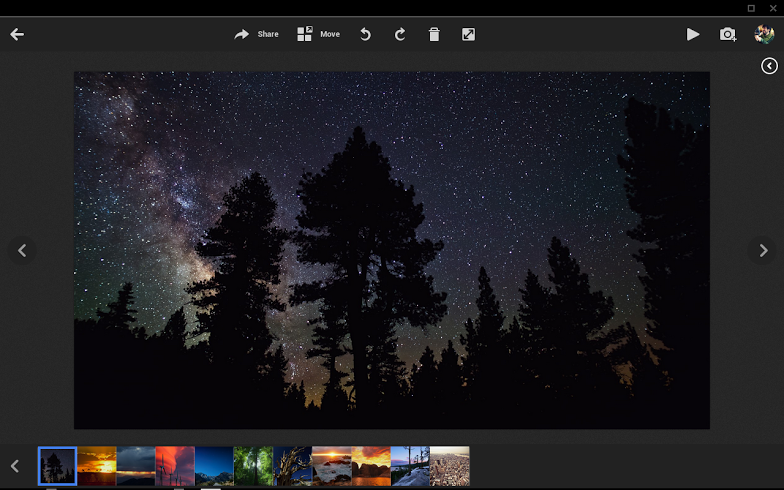Select the green forest thumbnail
Viewport: 784px width, 490px height.
click(x=253, y=466)
